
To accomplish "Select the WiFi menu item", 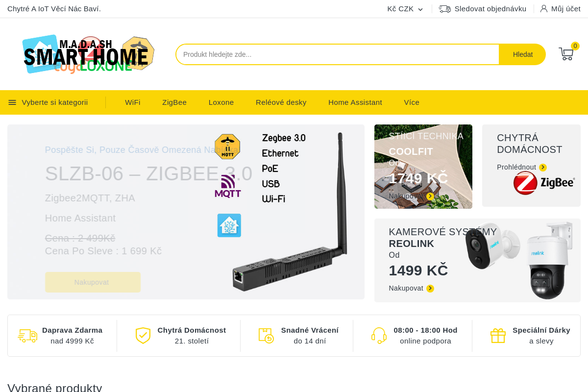I will 133,102.
